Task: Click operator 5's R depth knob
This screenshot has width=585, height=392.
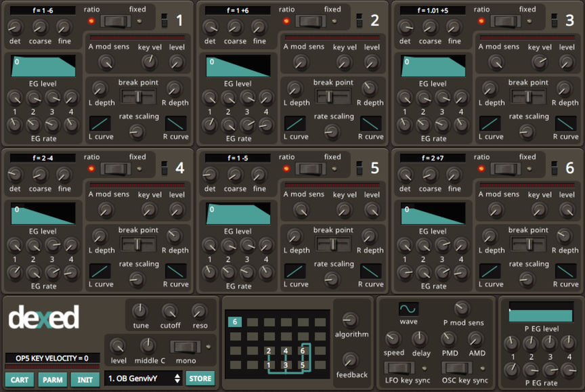Action: [x=368, y=236]
